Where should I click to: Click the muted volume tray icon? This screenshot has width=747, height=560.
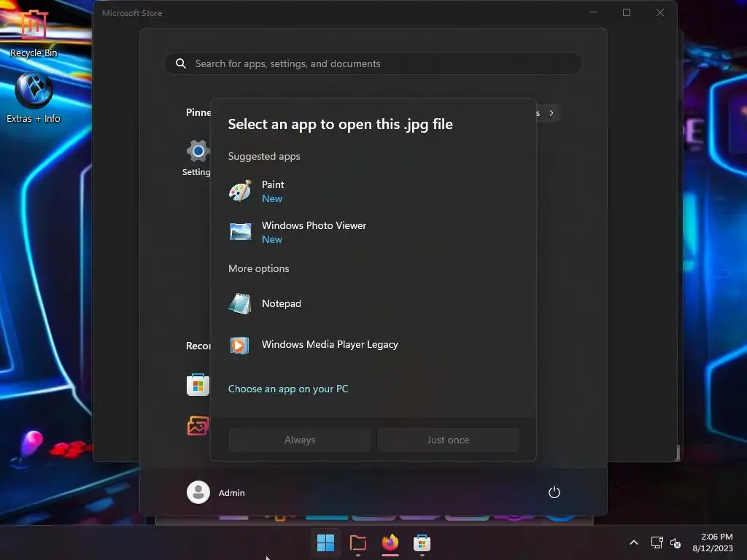point(676,542)
